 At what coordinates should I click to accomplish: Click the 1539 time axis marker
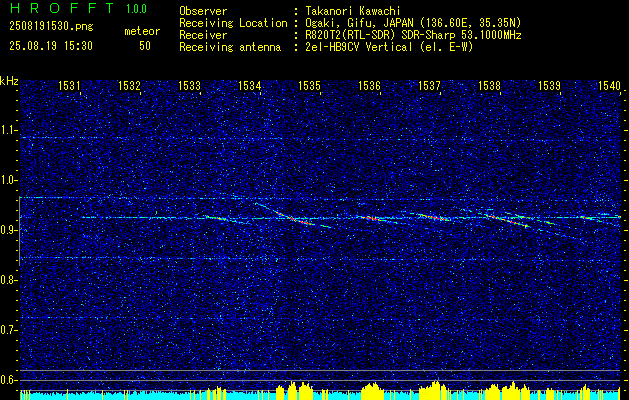point(550,85)
